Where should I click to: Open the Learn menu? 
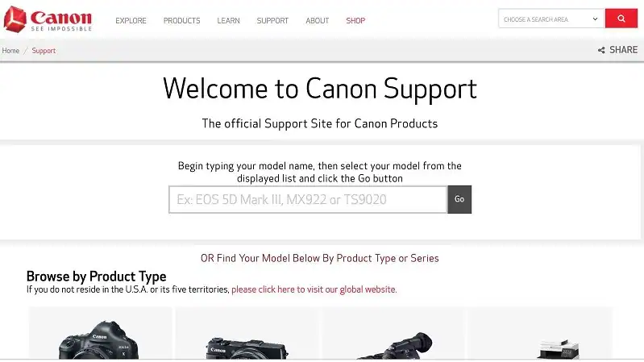(x=228, y=20)
